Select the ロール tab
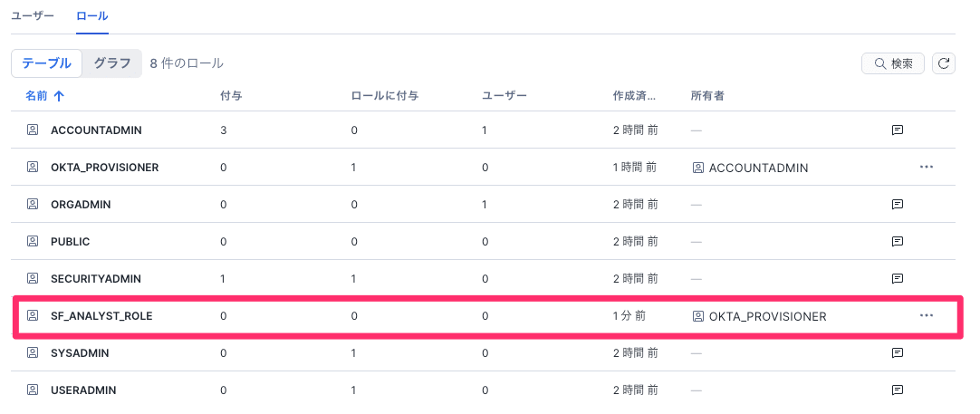Viewport: 980px width, 414px height. tap(92, 16)
